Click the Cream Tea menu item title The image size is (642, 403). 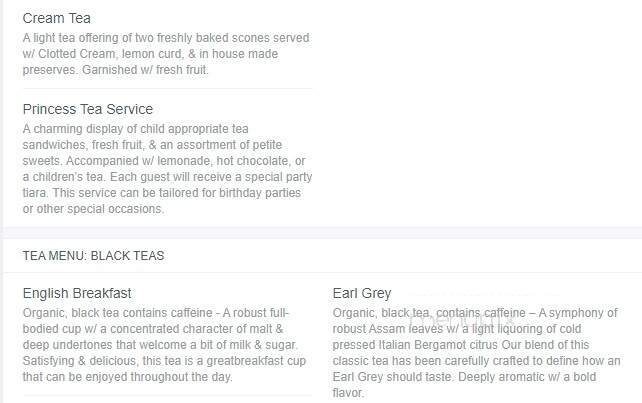[x=57, y=18]
